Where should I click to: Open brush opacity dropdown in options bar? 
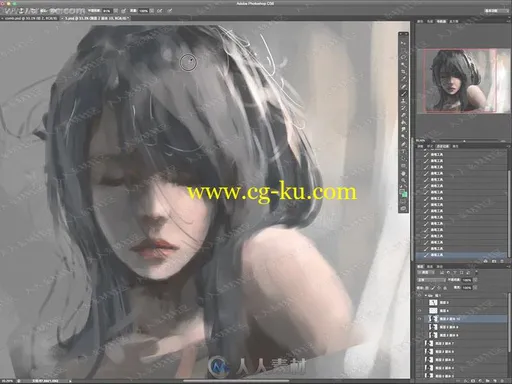pyautogui.click(x=115, y=11)
